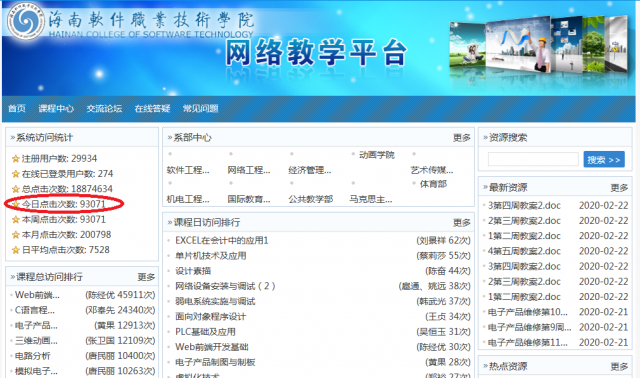Open 更多 link in 最新资源 panel
This screenshot has width=640, height=378.
coord(619,188)
